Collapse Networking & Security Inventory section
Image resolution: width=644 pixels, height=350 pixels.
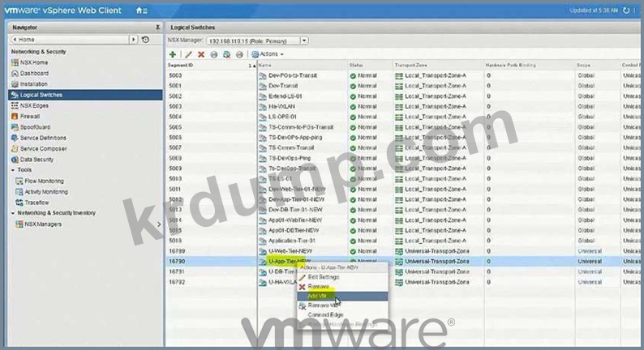point(13,213)
